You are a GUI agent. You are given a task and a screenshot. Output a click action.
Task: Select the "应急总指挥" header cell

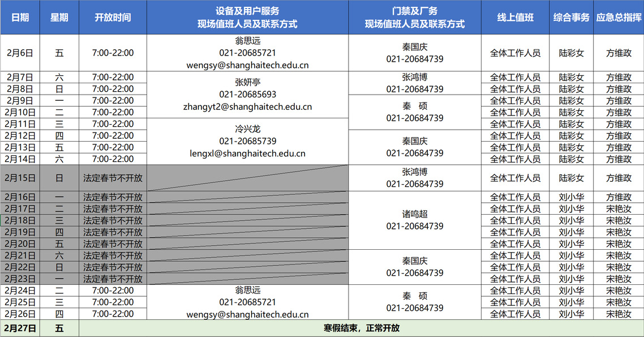coord(619,17)
